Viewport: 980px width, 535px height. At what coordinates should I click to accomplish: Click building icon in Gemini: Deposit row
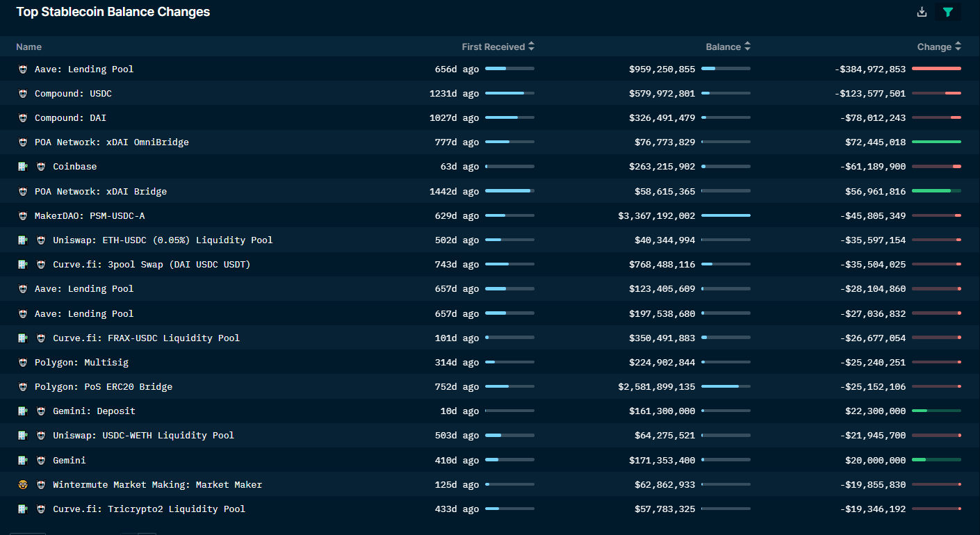23,411
